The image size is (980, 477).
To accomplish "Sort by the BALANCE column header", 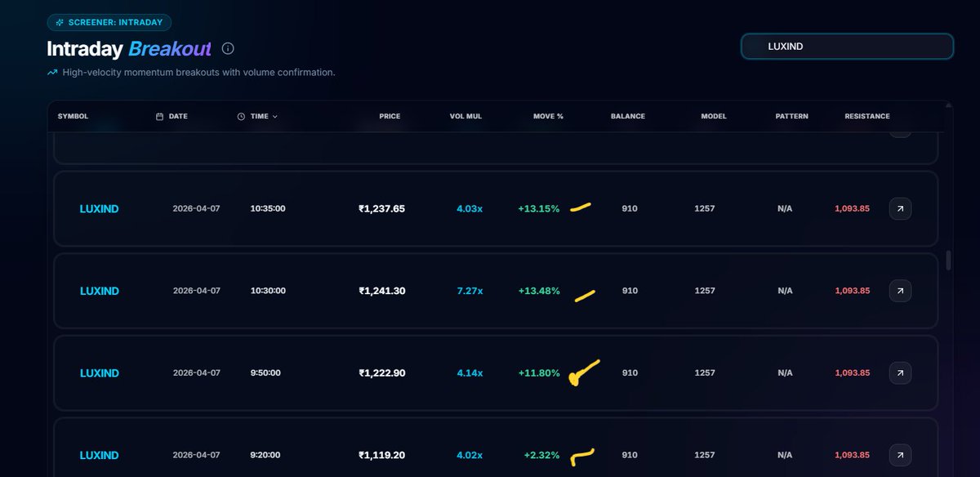I will pos(628,117).
